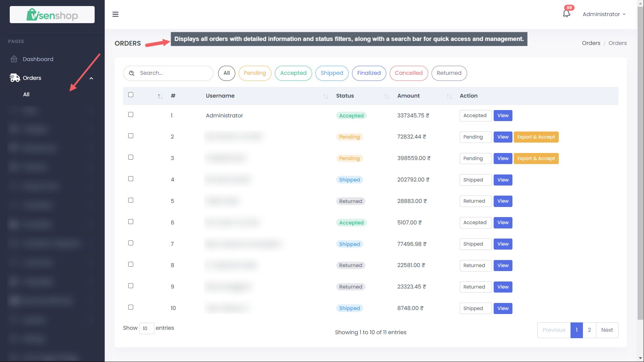The height and width of the screenshot is (362, 644).
Task: Collapse the Orders sidebar menu chevron
Action: 91,78
